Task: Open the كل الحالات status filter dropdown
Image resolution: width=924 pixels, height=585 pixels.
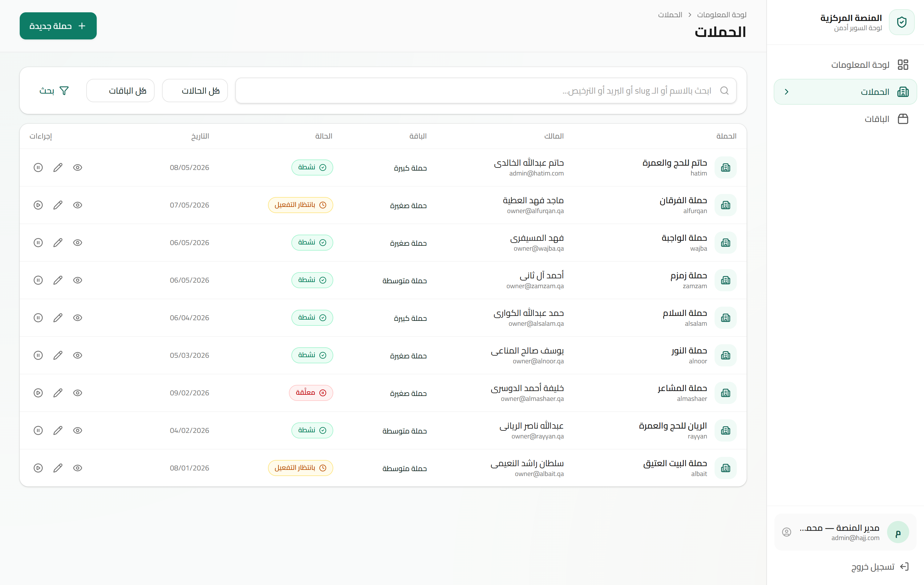Action: coord(195,91)
